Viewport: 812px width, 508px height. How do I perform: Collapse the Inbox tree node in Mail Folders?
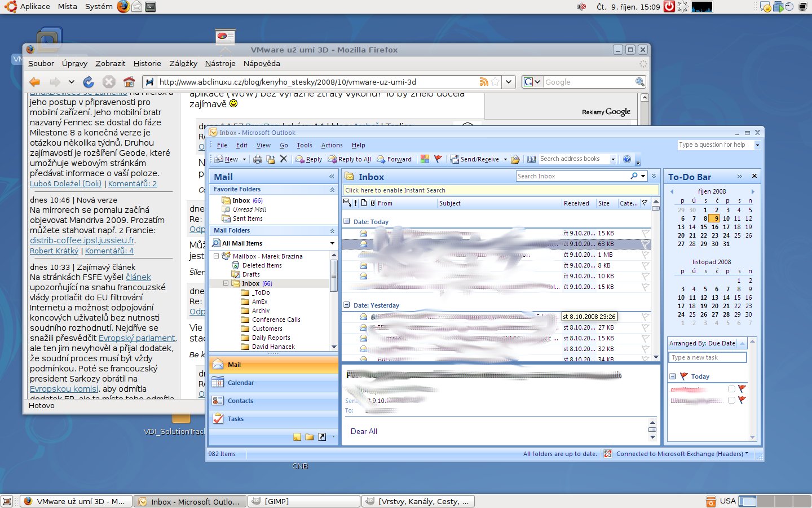[226, 283]
